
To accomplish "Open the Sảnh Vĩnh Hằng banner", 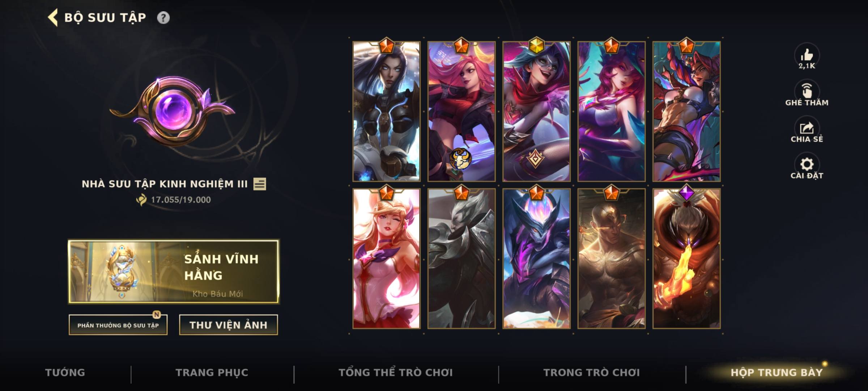I will 174,272.
